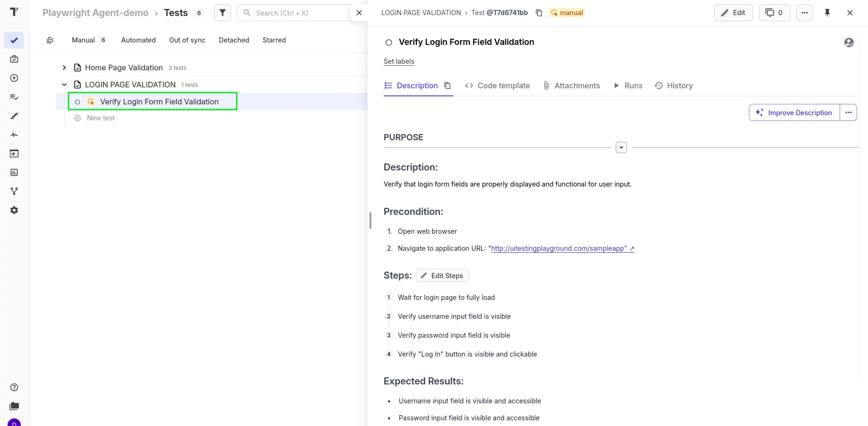Open the bar chart reports icon
Screen dimensions: 868x426
coord(14,172)
